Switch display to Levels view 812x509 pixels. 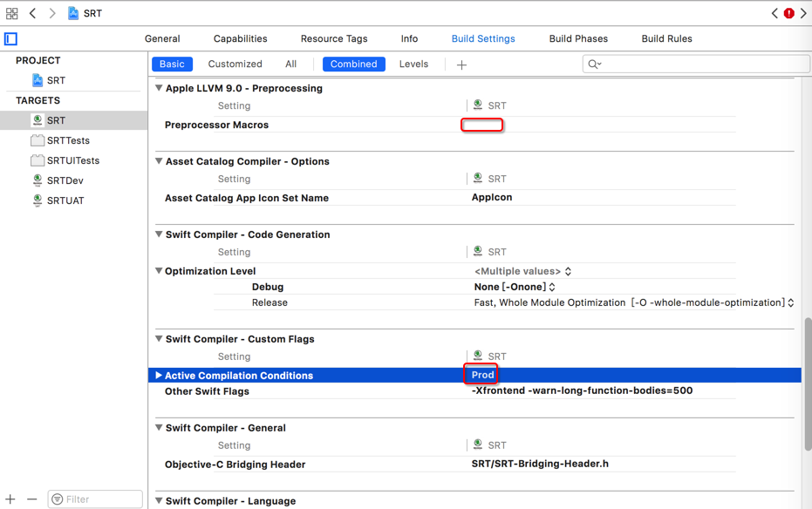point(413,64)
